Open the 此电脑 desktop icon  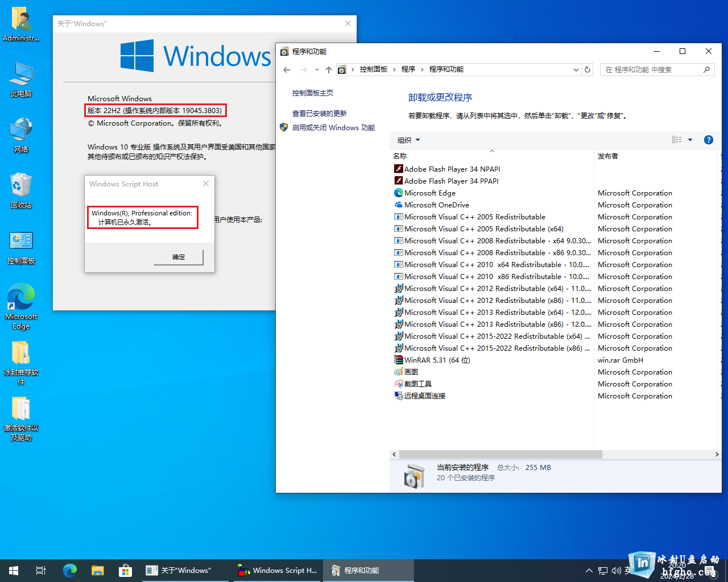click(x=21, y=80)
